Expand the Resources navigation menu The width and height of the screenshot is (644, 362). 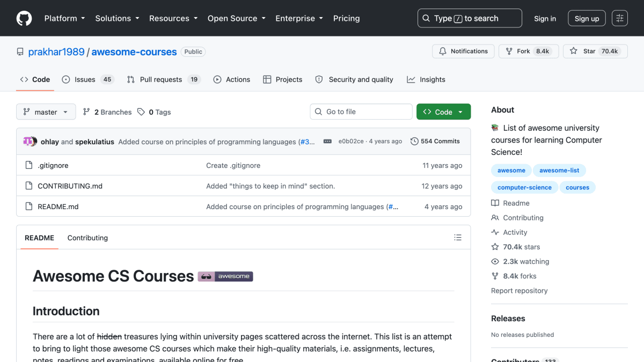pos(173,18)
